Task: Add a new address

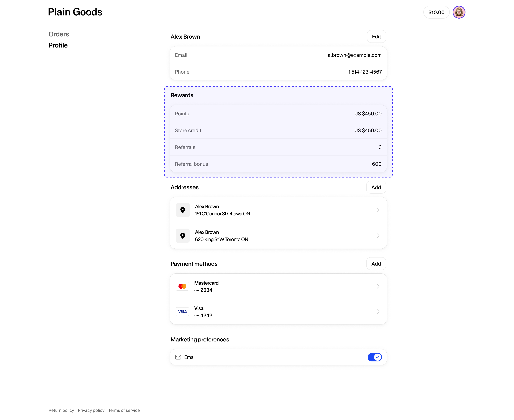Action: (376, 187)
